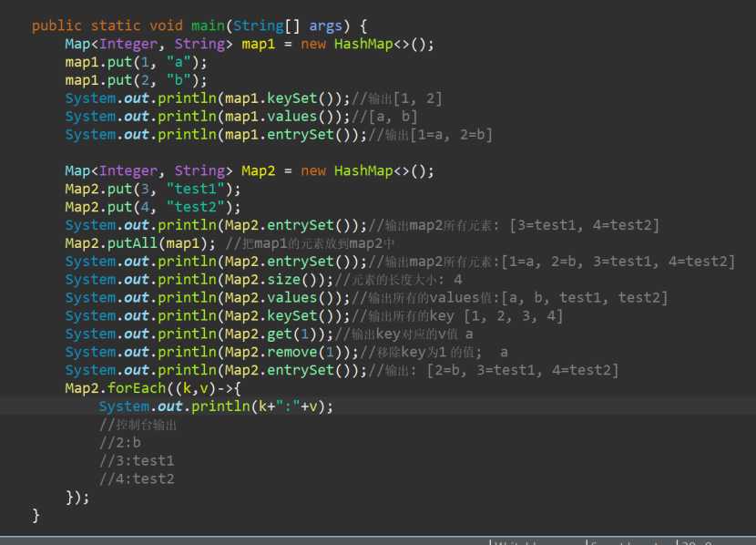Click the comment '//3:test1'
The image size is (756, 545).
coord(137,460)
